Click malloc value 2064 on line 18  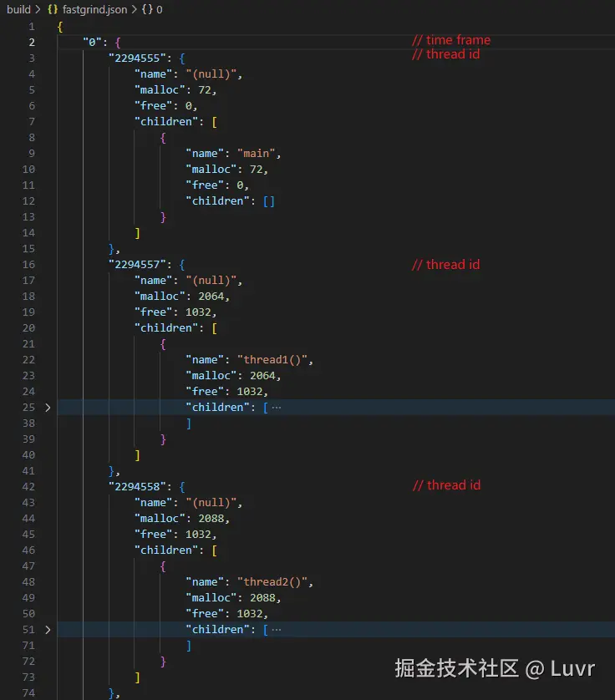(x=211, y=297)
